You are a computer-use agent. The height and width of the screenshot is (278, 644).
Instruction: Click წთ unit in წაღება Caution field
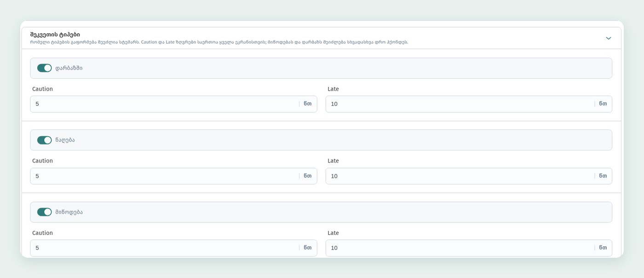pos(307,176)
